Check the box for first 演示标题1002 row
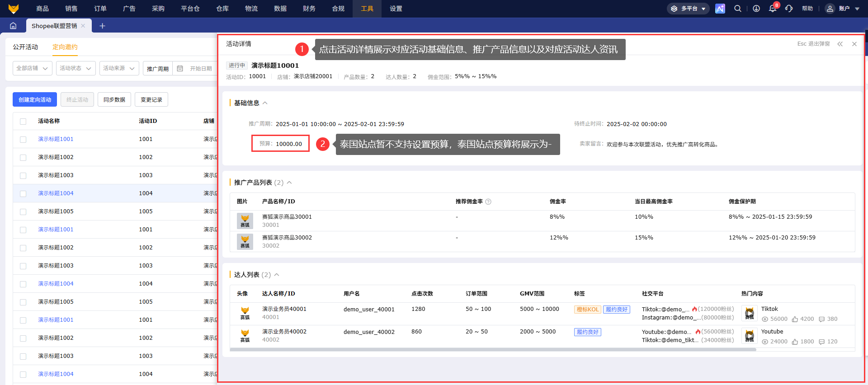The image size is (868, 385). click(23, 158)
